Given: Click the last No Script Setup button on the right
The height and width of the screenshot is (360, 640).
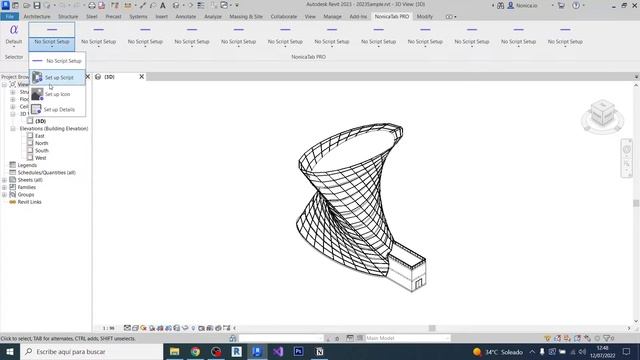Looking at the screenshot, I should pyautogui.click(x=565, y=36).
